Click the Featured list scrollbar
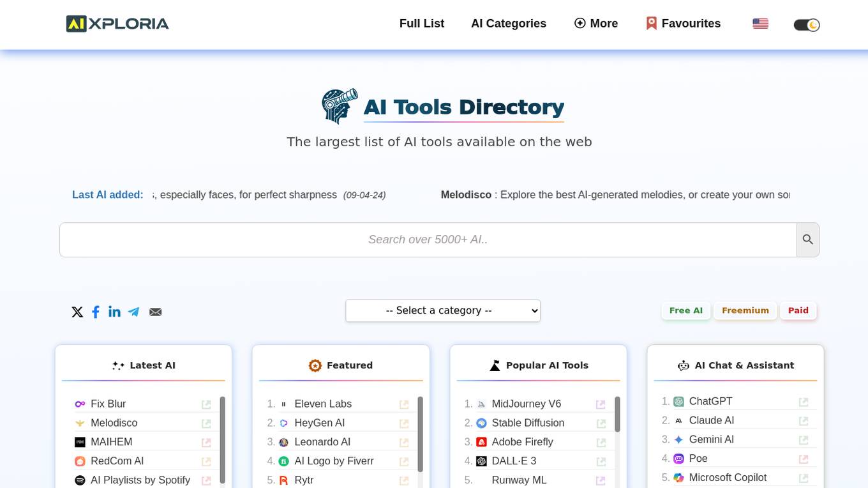This screenshot has width=868, height=488. pos(421,434)
